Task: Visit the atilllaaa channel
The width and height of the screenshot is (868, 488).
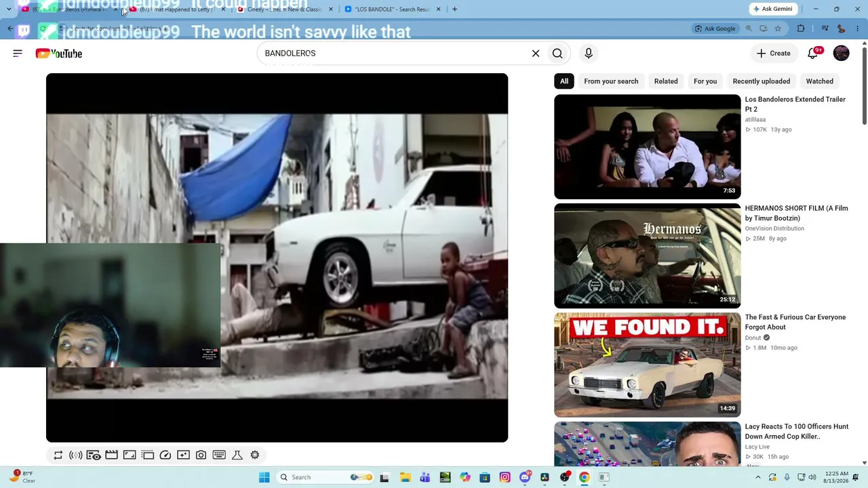Action: pos(755,120)
